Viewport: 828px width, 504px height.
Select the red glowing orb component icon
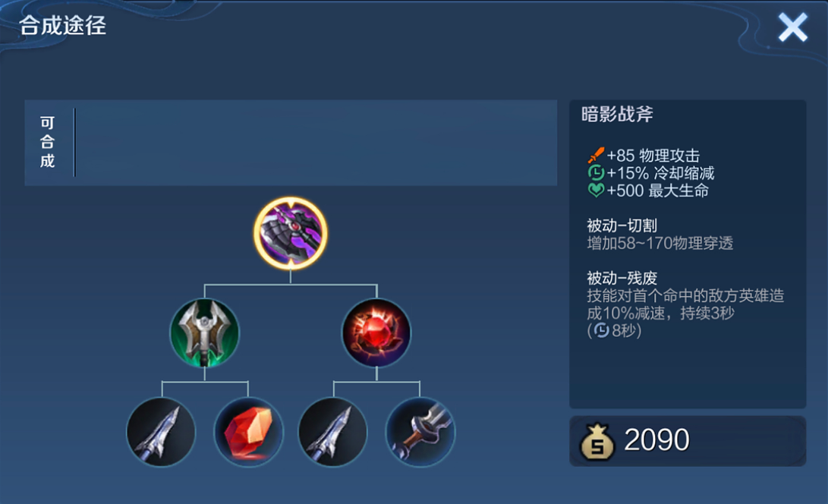[376, 332]
